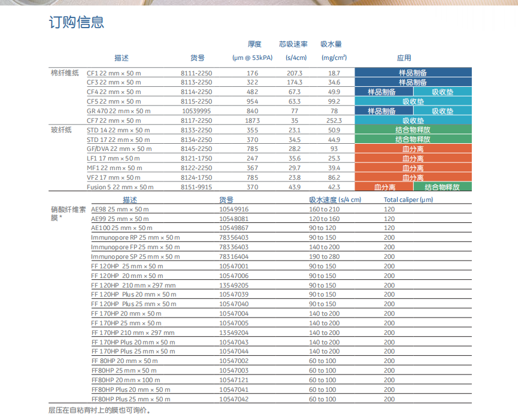Click product number 10547044
This screenshot has height=420, width=518.
coord(234,352)
